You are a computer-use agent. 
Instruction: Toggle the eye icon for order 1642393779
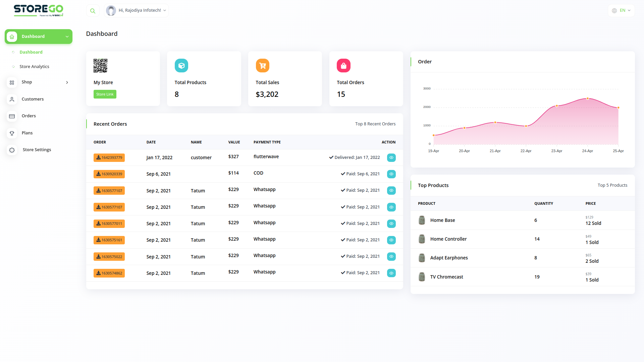click(x=391, y=158)
